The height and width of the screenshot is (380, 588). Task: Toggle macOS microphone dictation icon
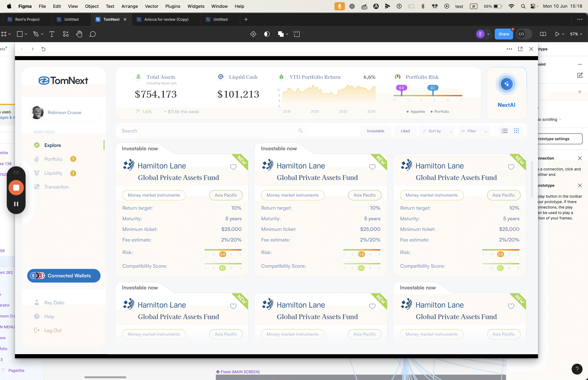340,6
